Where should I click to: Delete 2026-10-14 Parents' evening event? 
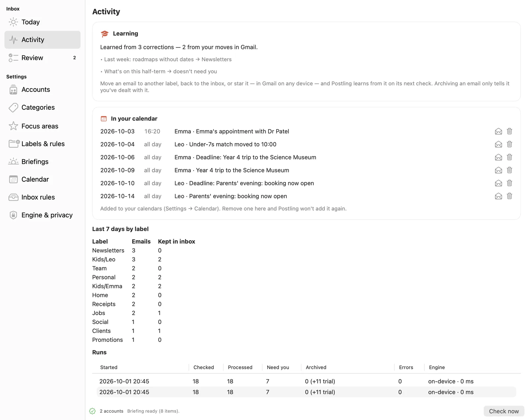point(510,196)
